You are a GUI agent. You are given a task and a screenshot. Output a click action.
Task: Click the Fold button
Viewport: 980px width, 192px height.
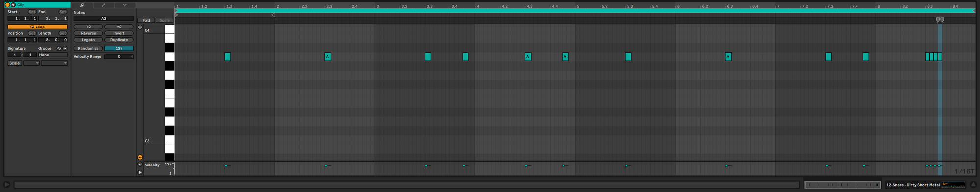click(146, 20)
